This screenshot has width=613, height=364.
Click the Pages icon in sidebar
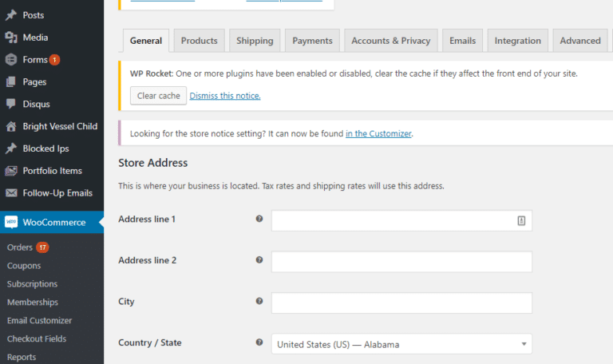tap(11, 81)
